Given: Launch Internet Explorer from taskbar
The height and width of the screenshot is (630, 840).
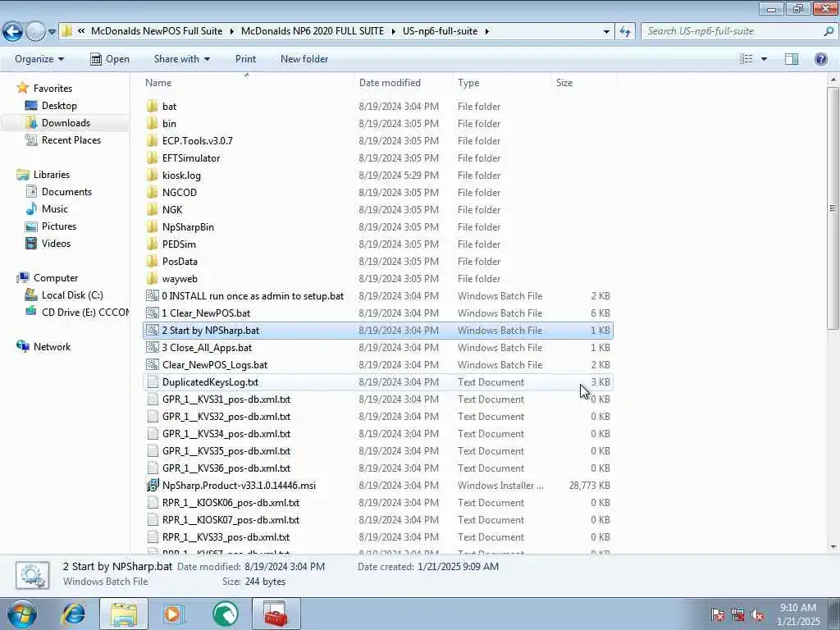Looking at the screenshot, I should point(73,614).
